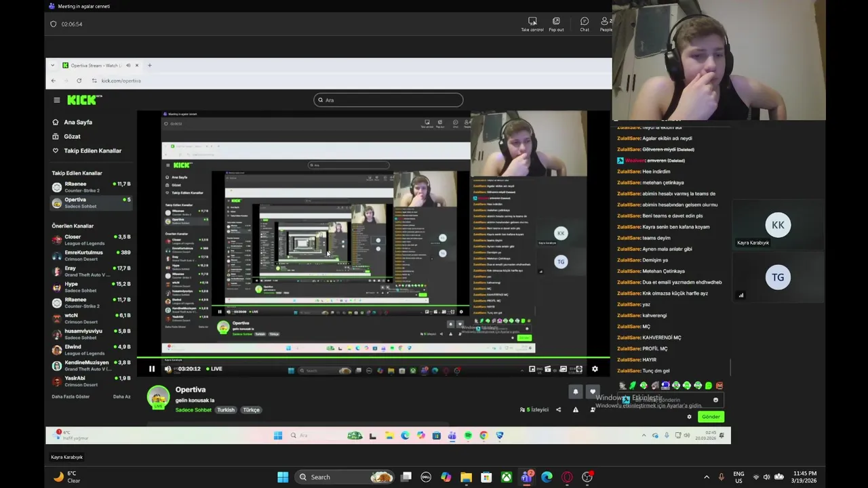Show hidden system tray icons chevron

click(707, 477)
